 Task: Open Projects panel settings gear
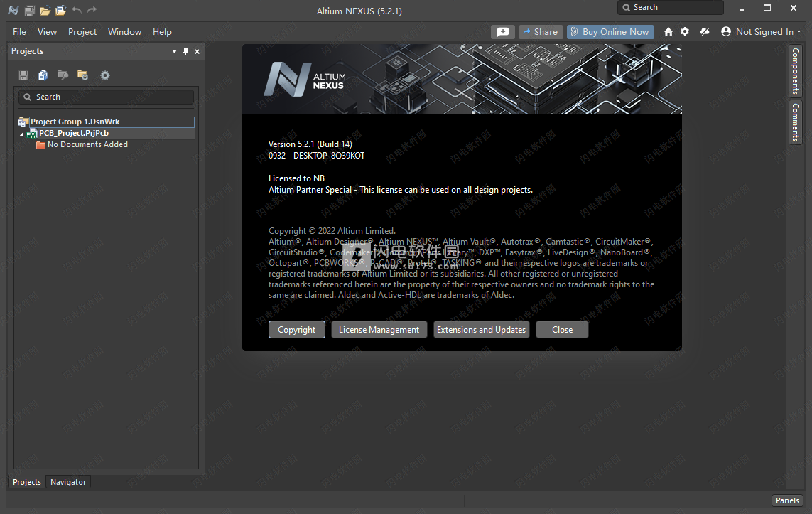[105, 75]
